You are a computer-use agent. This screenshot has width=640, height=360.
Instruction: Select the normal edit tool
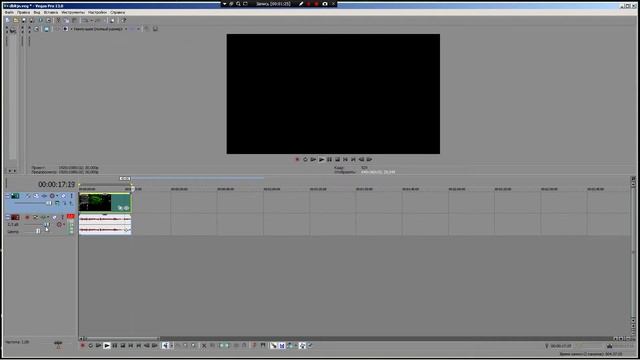(165, 346)
